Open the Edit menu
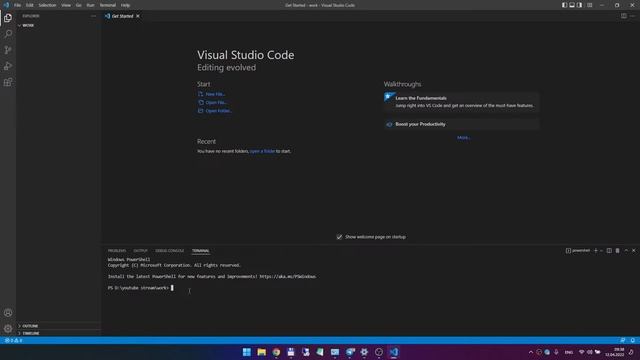640x360 pixels. (x=30, y=5)
